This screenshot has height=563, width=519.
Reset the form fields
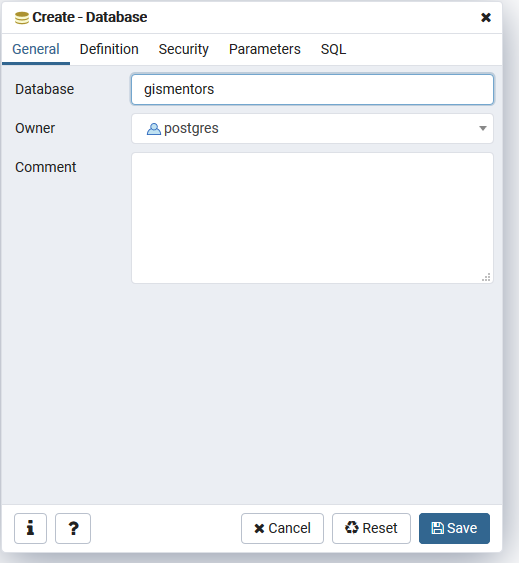pos(371,528)
